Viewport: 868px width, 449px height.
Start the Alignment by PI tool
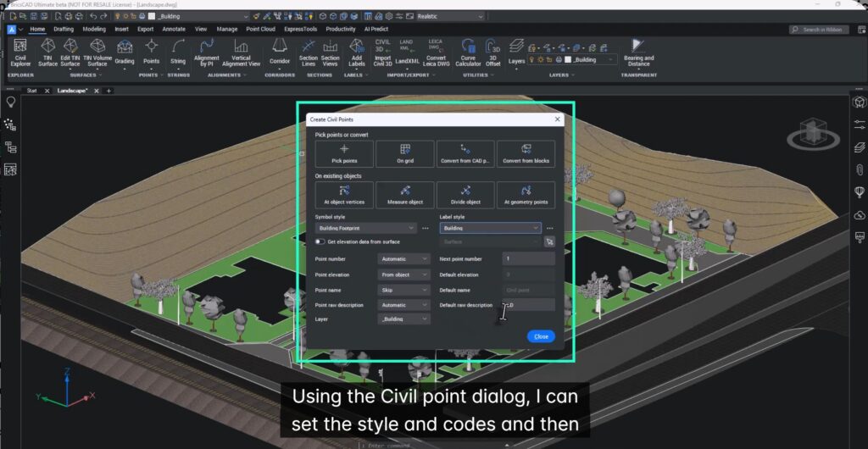207,53
